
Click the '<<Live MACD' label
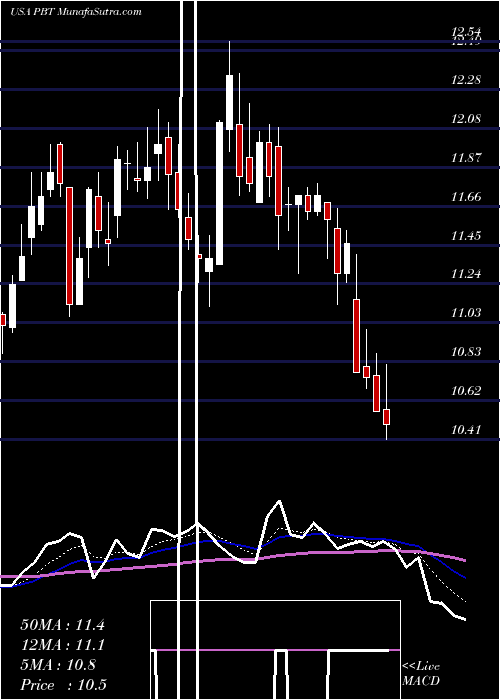pos(421,674)
